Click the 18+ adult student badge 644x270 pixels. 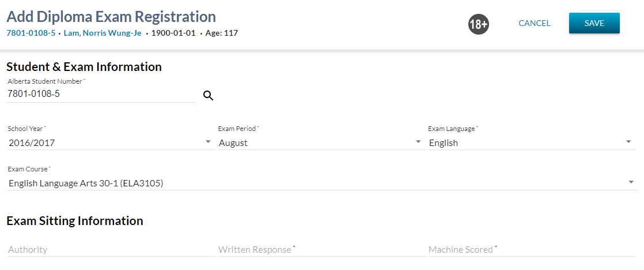[x=478, y=24]
